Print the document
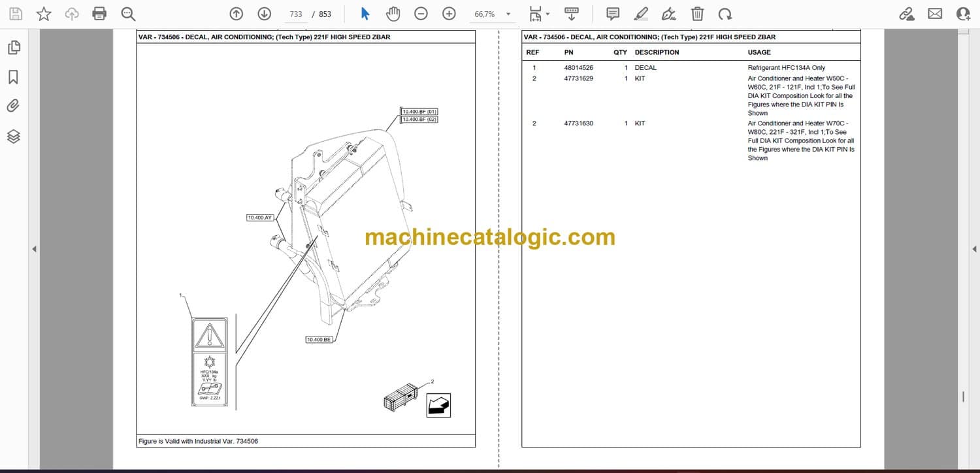980x473 pixels. tap(99, 14)
